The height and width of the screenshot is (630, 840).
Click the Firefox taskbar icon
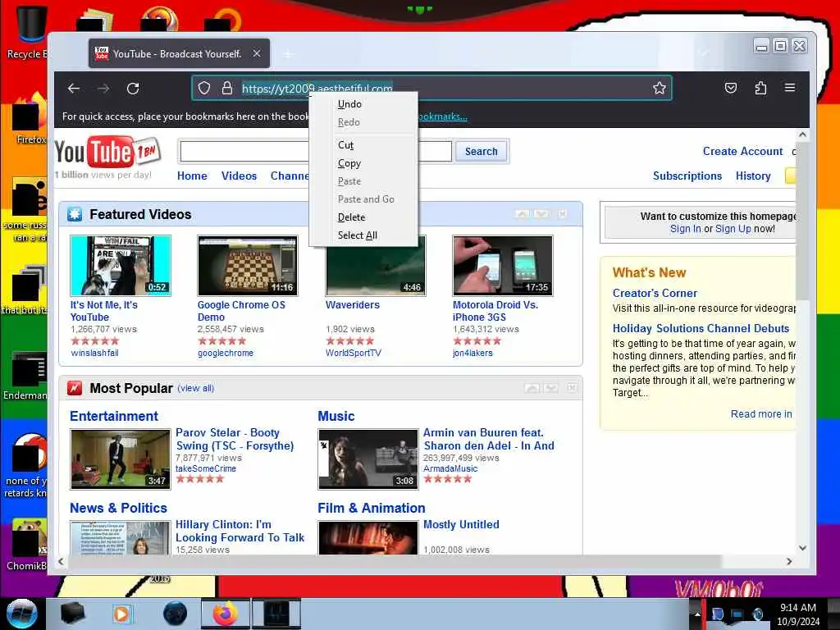point(225,614)
